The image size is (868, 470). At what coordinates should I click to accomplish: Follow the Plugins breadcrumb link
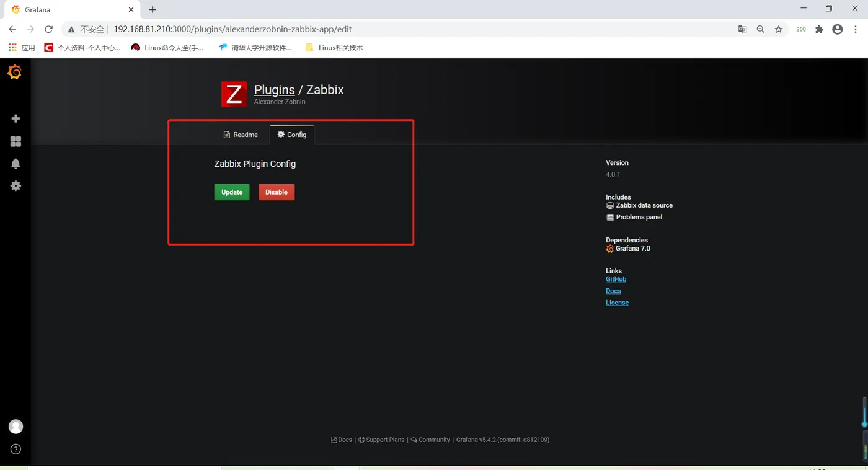(275, 89)
